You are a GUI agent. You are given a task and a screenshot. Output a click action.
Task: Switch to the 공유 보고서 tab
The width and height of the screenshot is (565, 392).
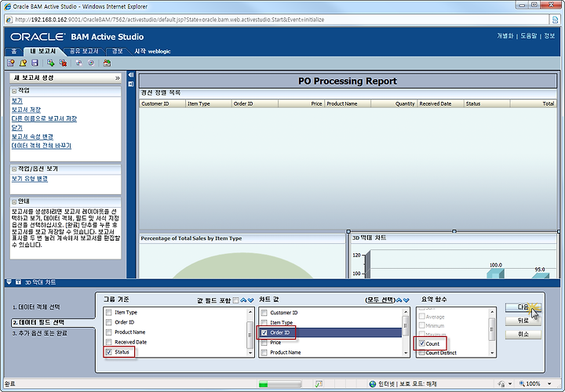point(84,51)
